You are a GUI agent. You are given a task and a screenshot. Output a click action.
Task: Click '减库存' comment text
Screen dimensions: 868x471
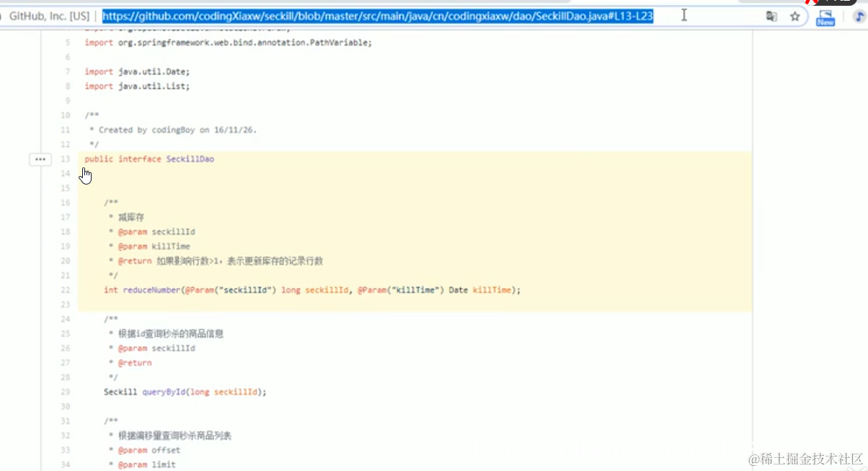131,217
